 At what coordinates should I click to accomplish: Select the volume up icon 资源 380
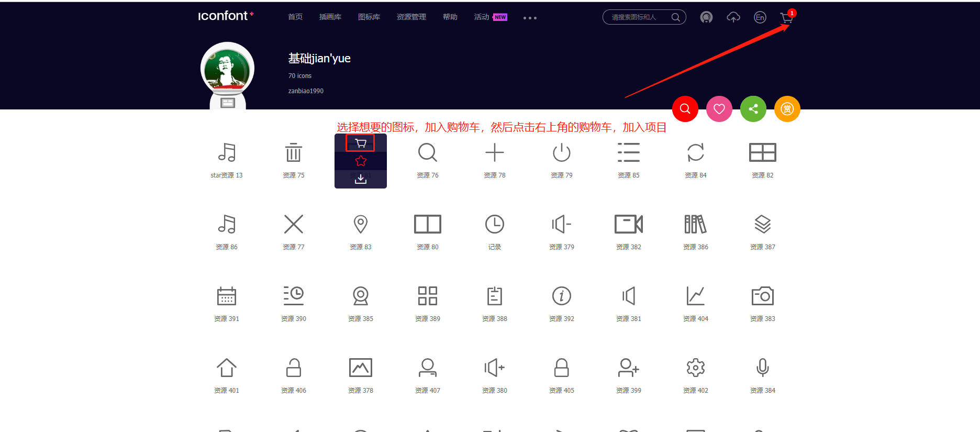[x=495, y=368]
